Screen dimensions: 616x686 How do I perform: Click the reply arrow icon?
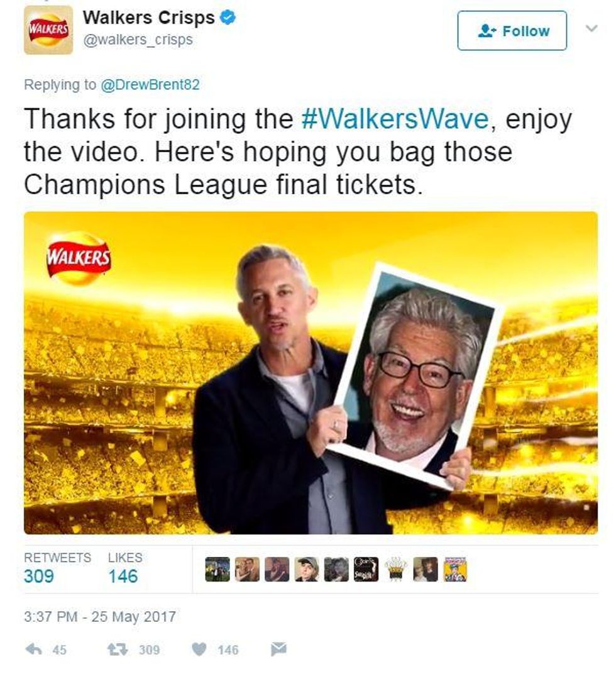(34, 650)
